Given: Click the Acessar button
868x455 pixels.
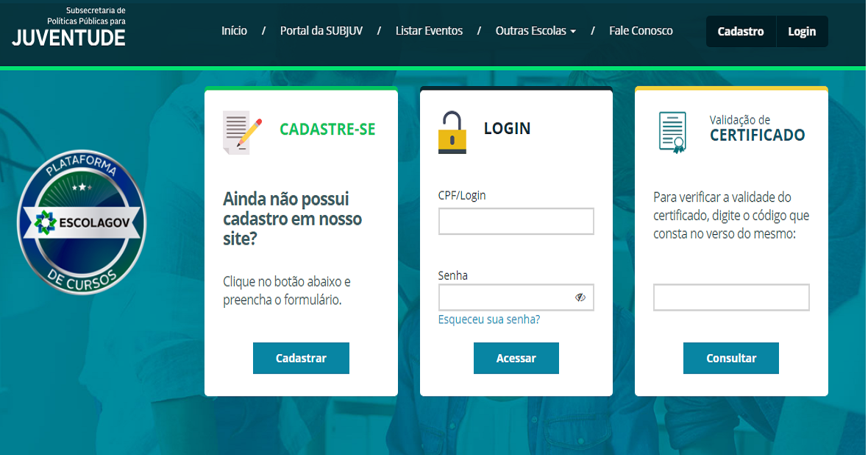Looking at the screenshot, I should pos(516,358).
